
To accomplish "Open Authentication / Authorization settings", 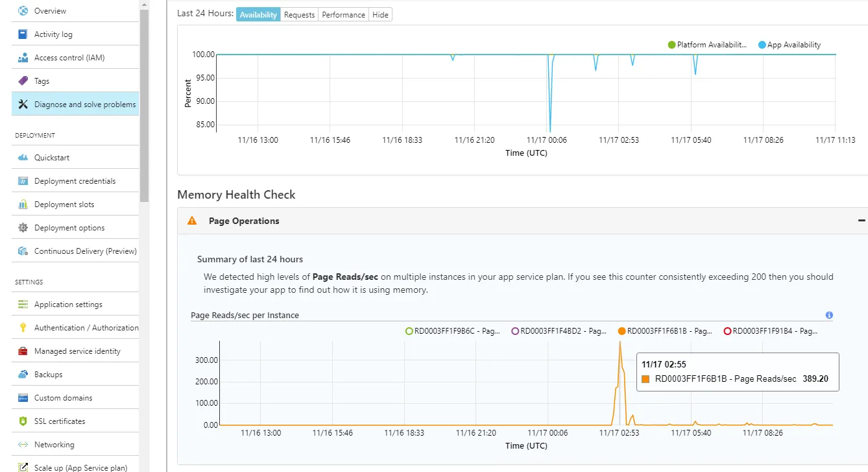I will point(75,328).
